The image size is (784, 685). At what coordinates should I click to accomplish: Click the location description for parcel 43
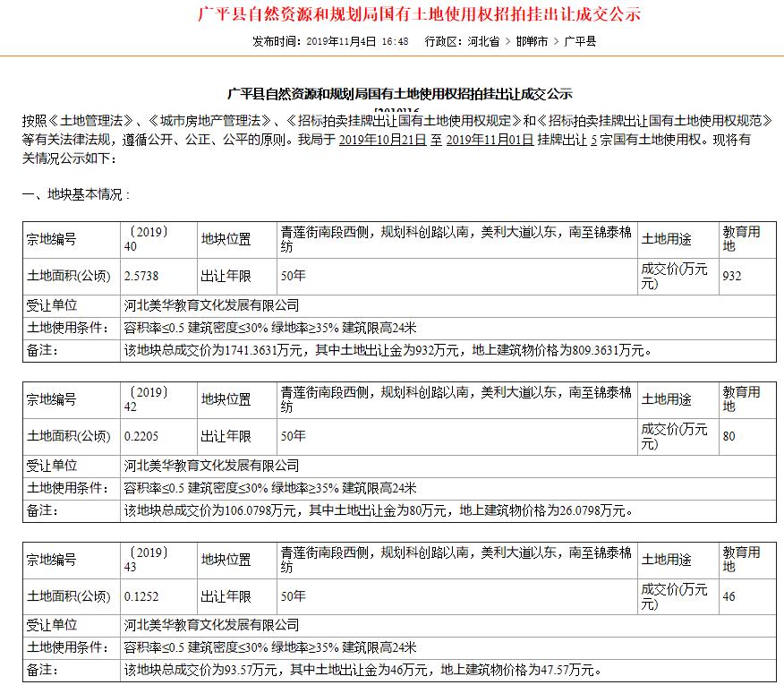[x=456, y=561]
